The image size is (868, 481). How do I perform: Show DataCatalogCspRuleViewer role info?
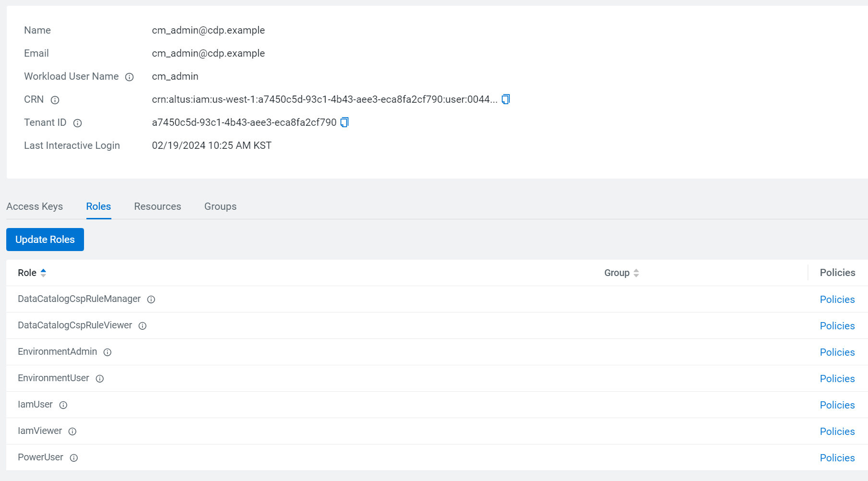pos(142,326)
